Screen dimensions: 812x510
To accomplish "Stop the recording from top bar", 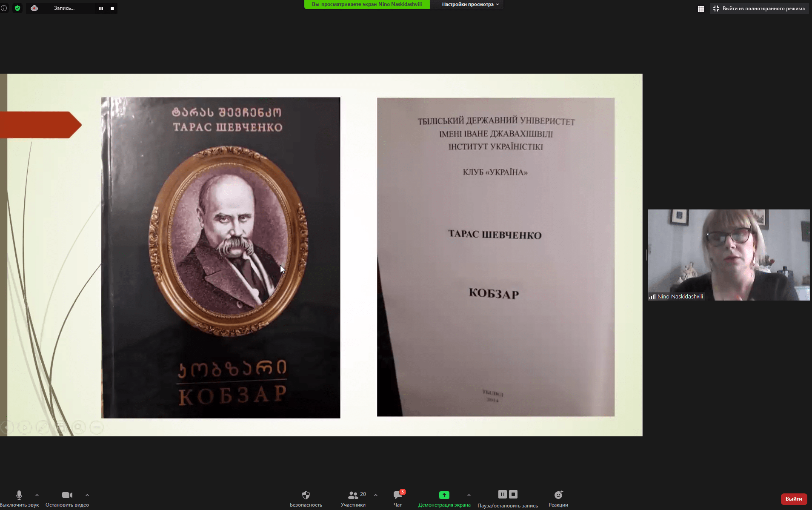I will pos(112,9).
